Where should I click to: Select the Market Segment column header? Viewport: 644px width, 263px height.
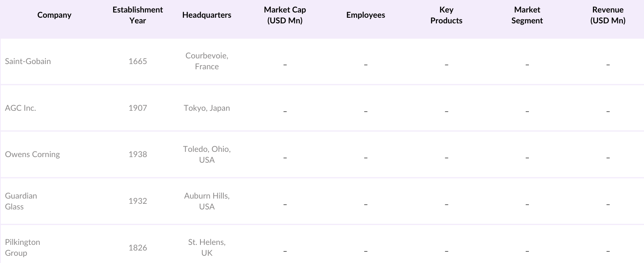click(x=527, y=15)
